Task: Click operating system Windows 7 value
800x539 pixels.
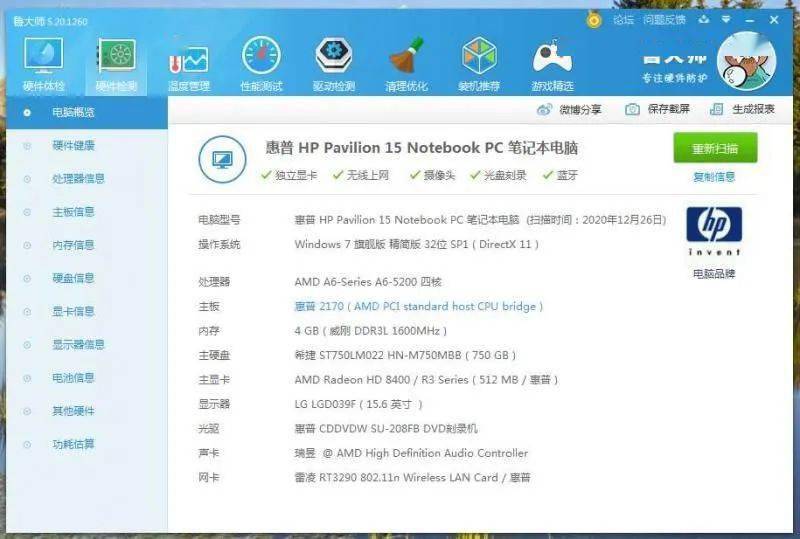Action: pos(416,244)
